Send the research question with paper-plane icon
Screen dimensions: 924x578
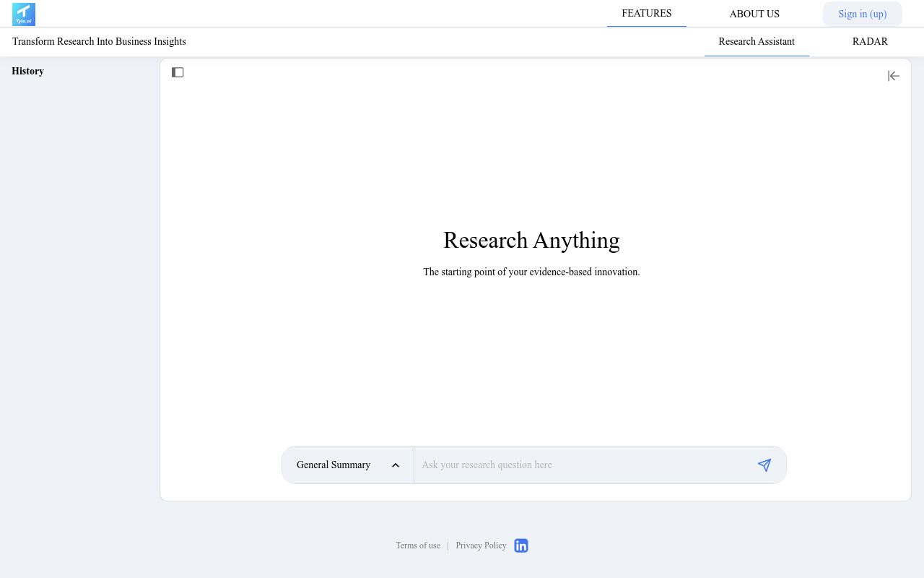(764, 465)
